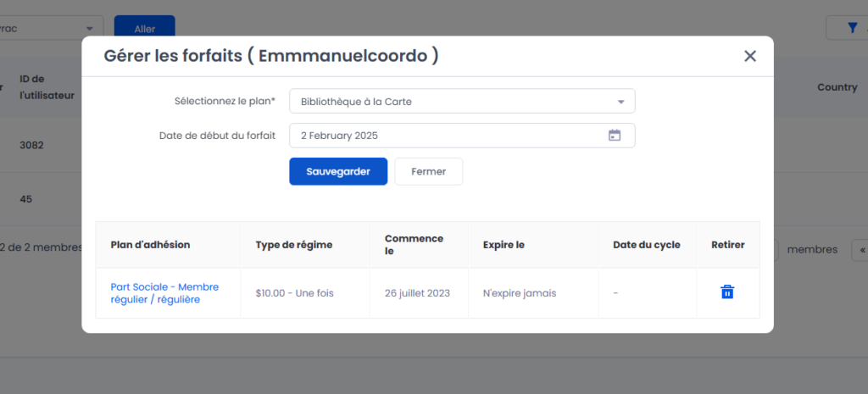Select the row with user ID 3082
The width and height of the screenshot is (868, 394).
coord(31,145)
